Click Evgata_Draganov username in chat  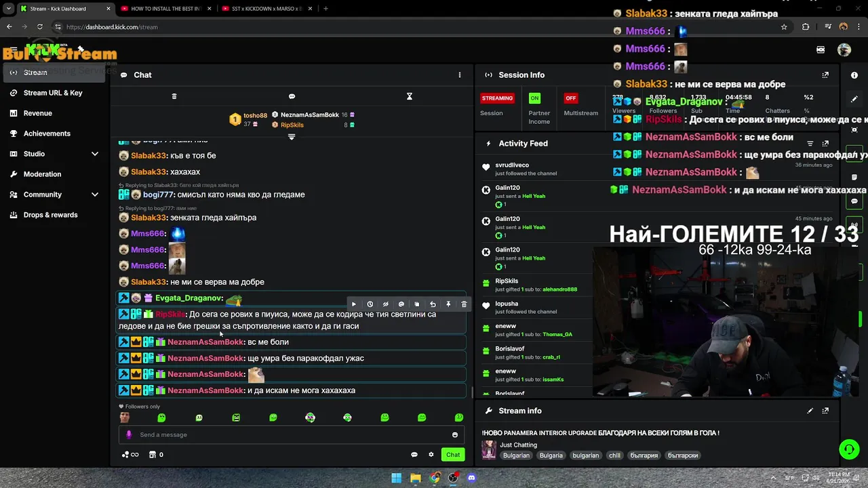click(x=188, y=298)
